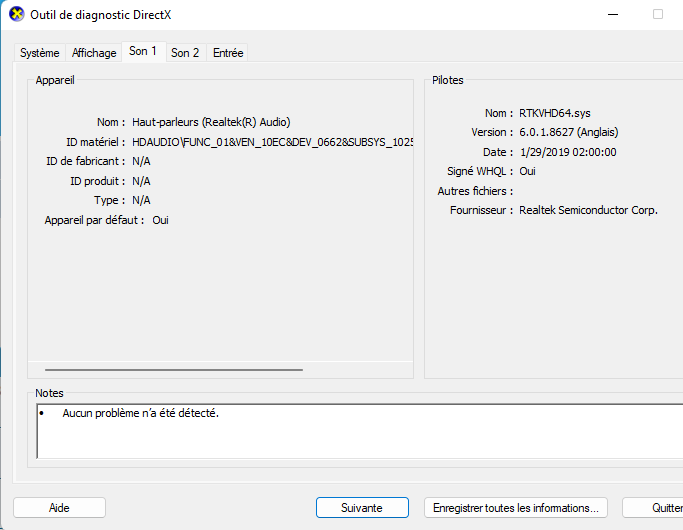Screen dimensions: 683x530
Task: Click the date value 1/29/2019 02:00:00
Action: click(x=568, y=152)
